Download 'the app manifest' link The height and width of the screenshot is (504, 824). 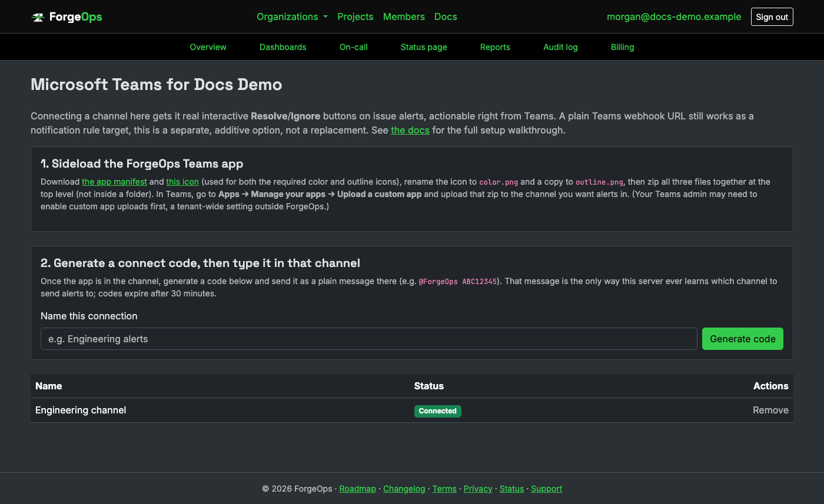pos(114,182)
